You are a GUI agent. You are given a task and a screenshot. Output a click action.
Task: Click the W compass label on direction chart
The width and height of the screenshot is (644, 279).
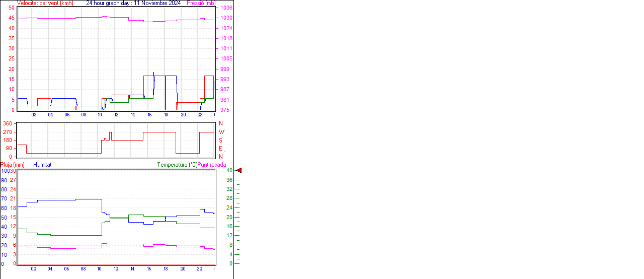[x=221, y=132]
